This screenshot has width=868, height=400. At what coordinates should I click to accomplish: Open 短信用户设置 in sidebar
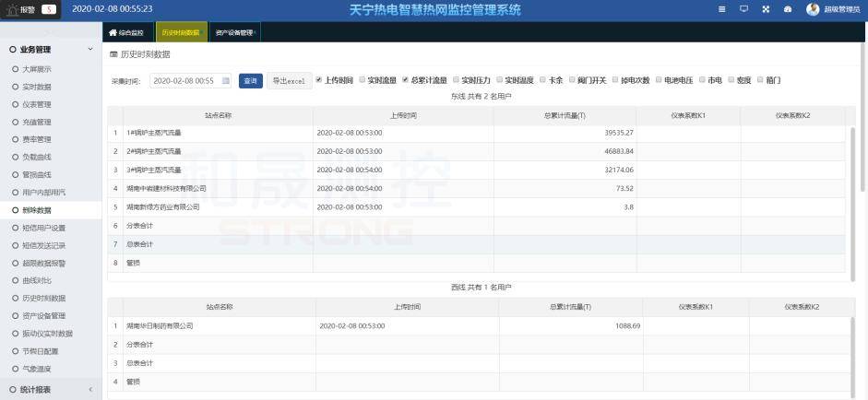pos(43,228)
